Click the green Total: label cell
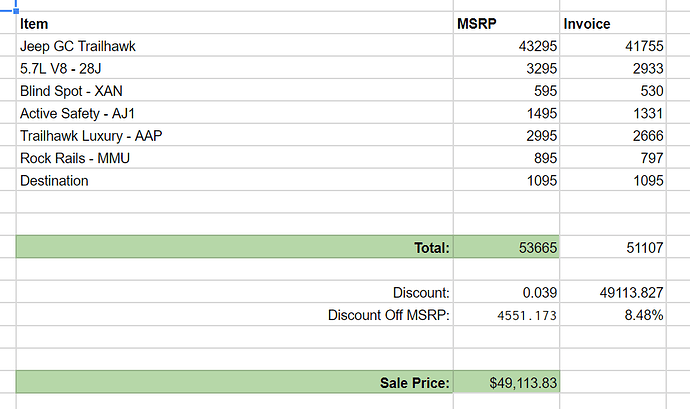 235,247
